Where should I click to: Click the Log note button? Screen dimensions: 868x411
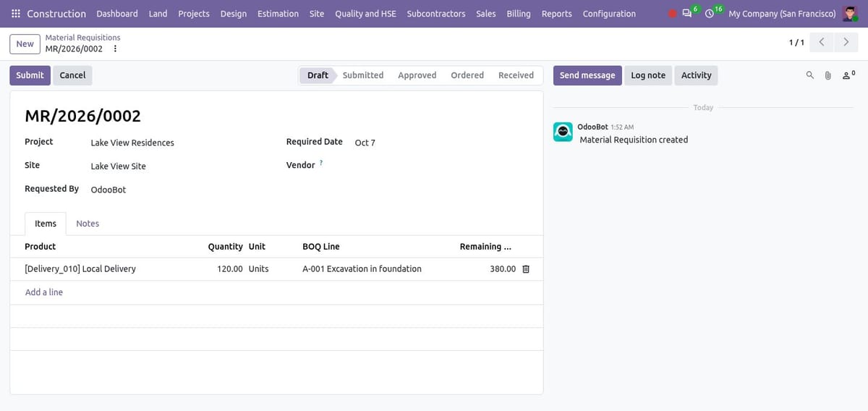648,75
